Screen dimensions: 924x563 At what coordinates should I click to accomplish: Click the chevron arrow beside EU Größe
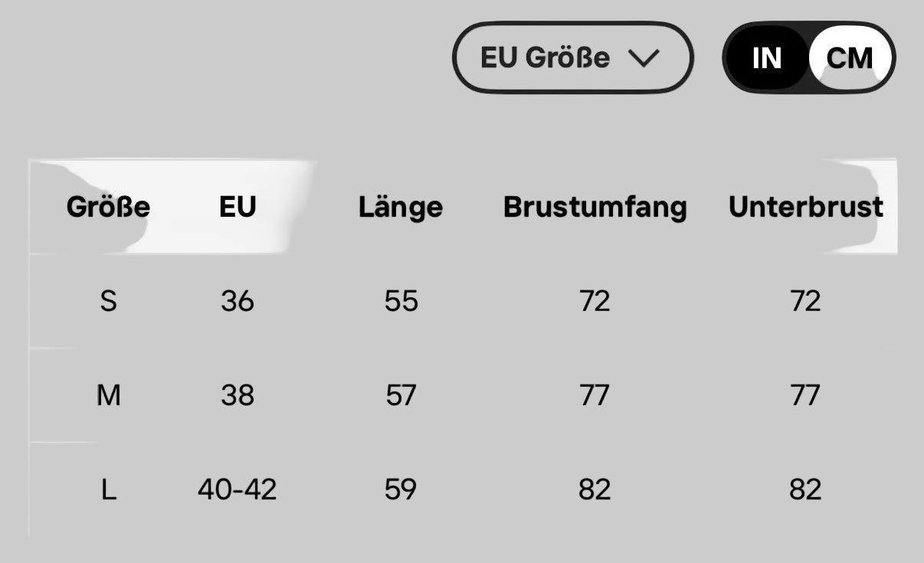643,58
